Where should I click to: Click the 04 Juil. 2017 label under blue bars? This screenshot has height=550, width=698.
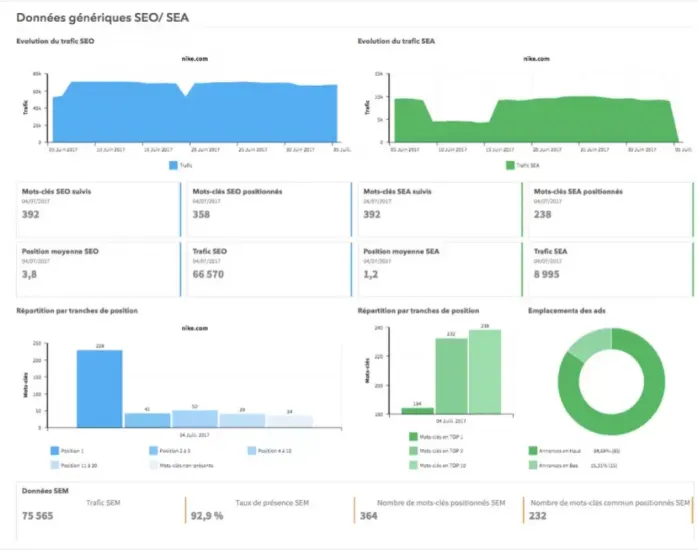[x=195, y=435]
